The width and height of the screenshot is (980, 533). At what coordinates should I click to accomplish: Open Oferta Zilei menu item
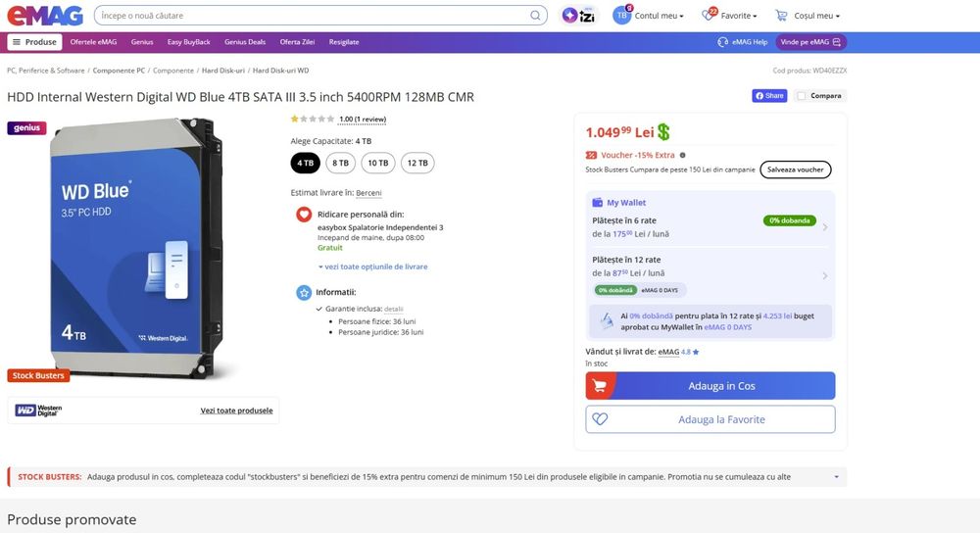point(297,42)
